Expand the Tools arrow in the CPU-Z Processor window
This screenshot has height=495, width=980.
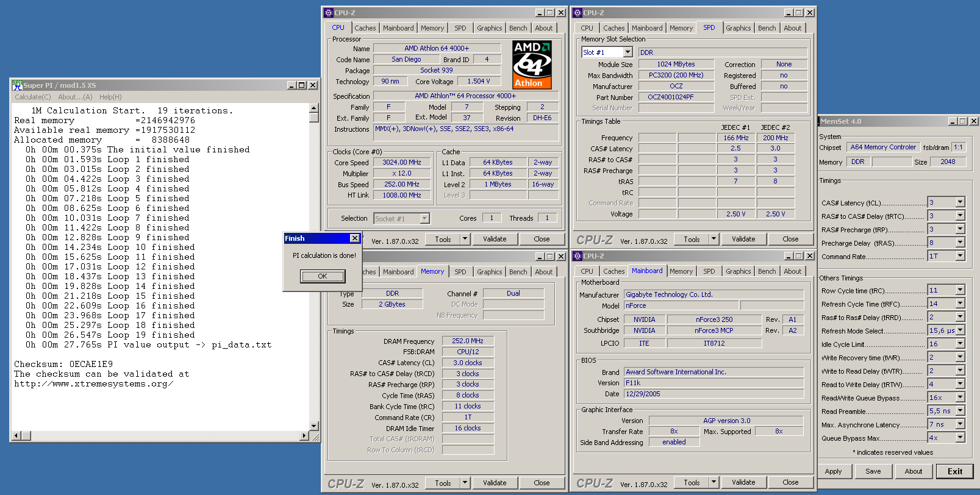click(465, 240)
